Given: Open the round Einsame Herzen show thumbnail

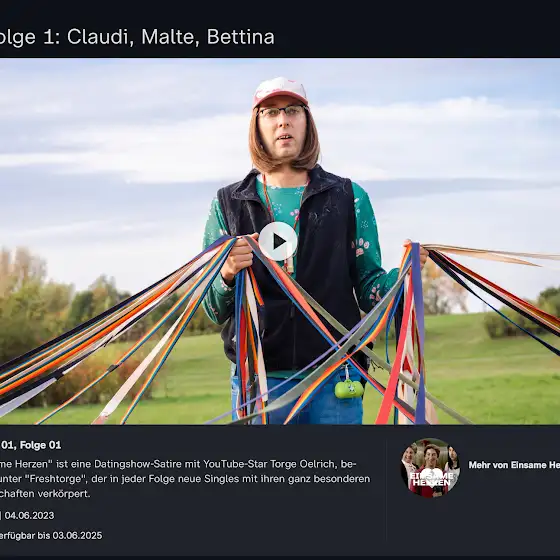Looking at the screenshot, I should pyautogui.click(x=430, y=468).
